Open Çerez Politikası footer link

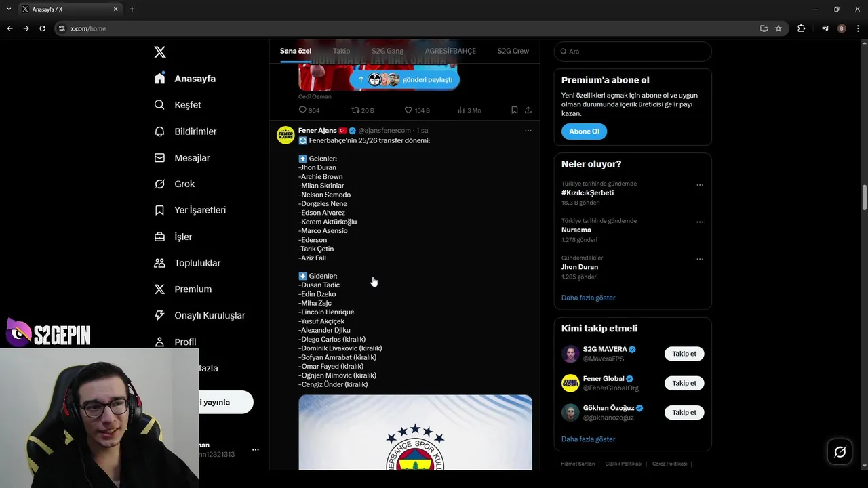coord(669,464)
